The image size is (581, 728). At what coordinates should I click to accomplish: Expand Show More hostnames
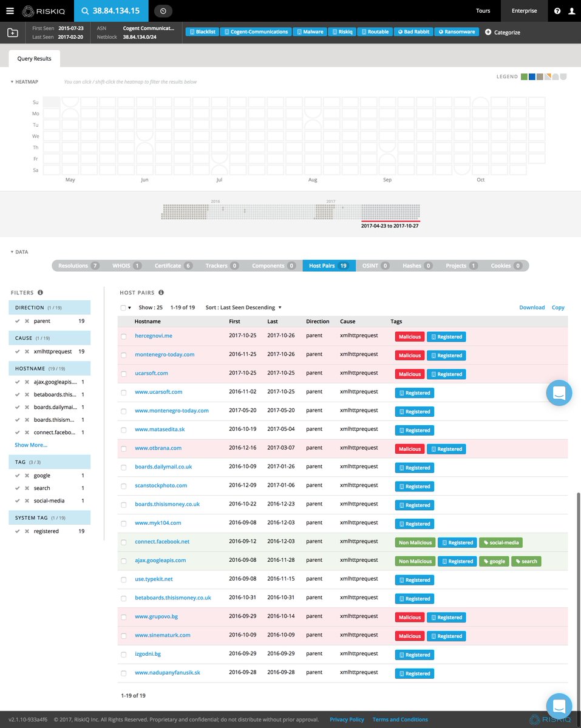coord(31,445)
